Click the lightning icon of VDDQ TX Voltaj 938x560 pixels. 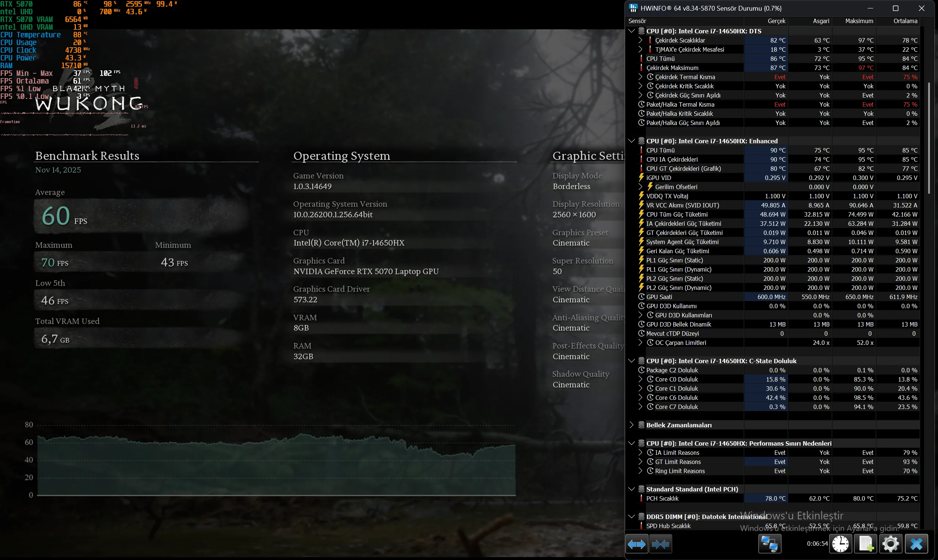pyautogui.click(x=641, y=196)
